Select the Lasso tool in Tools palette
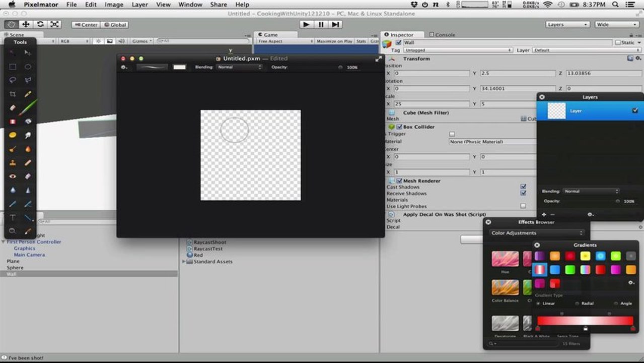The width and height of the screenshot is (644, 363). pos(13,80)
